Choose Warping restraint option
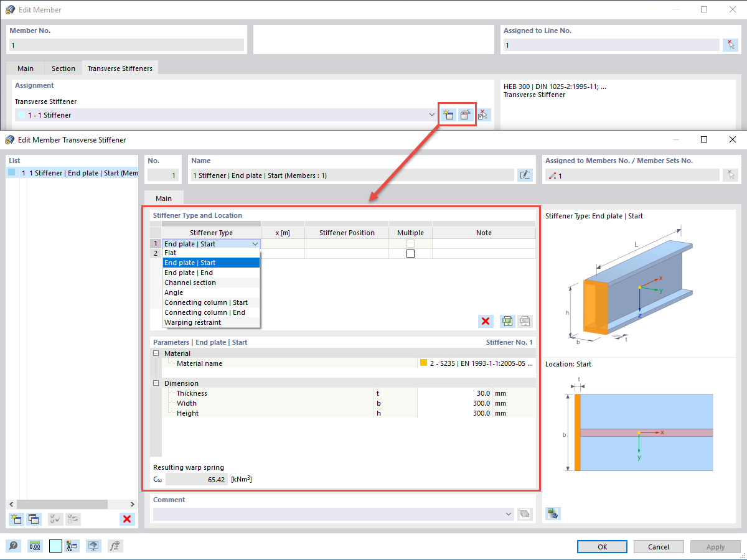 211,322
